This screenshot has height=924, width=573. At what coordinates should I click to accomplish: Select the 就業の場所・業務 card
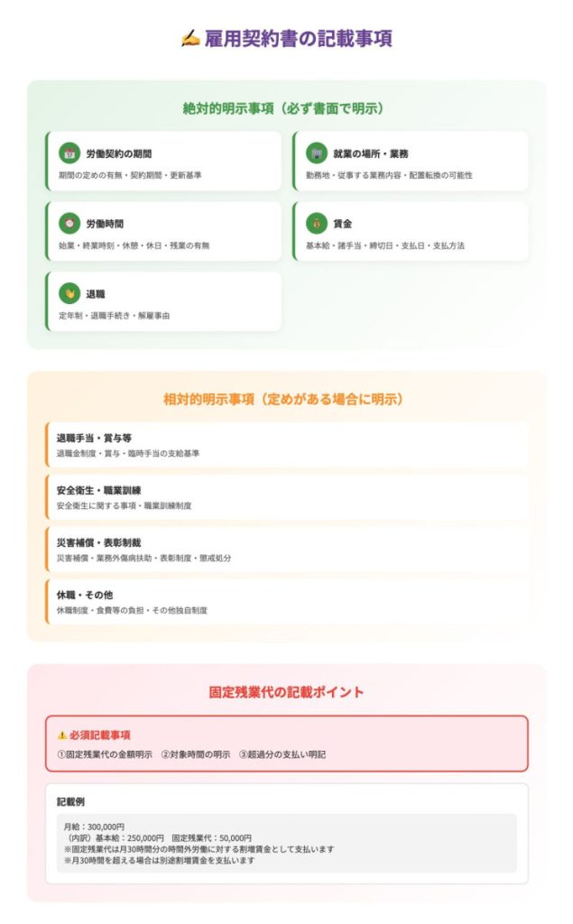411,162
